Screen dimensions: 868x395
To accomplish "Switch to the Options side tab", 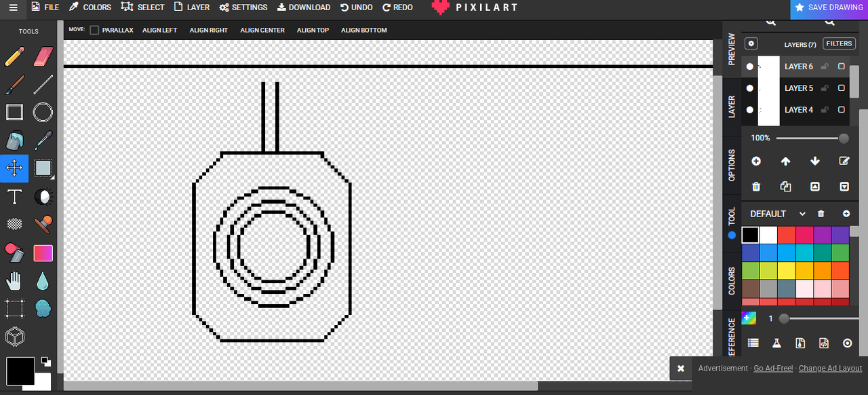I will point(731,165).
